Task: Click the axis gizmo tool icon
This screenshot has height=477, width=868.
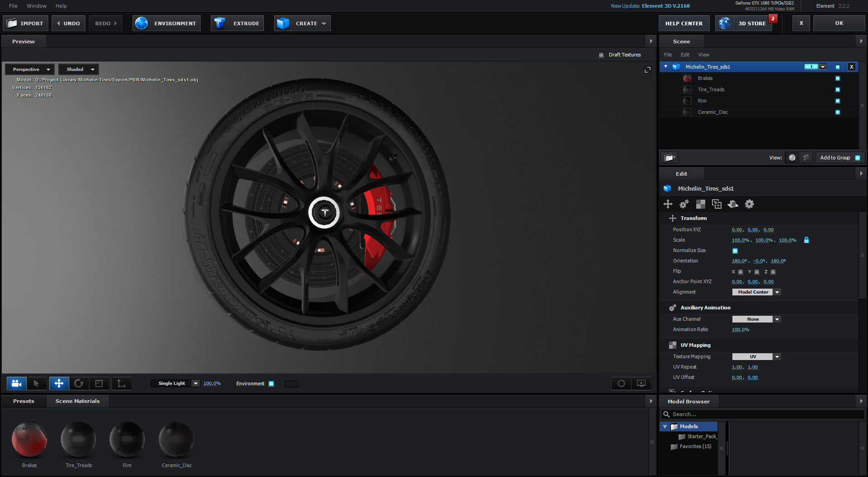Action: point(121,383)
